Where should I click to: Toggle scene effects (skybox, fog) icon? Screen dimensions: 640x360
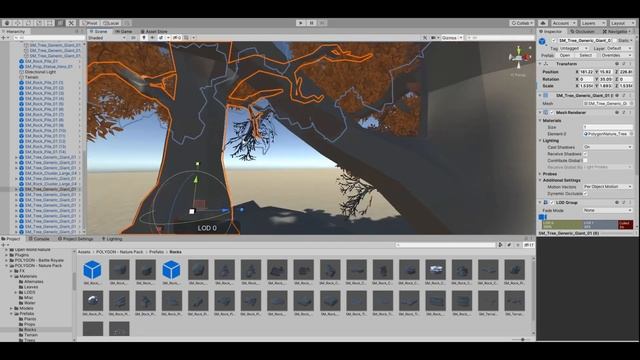[x=161, y=38]
